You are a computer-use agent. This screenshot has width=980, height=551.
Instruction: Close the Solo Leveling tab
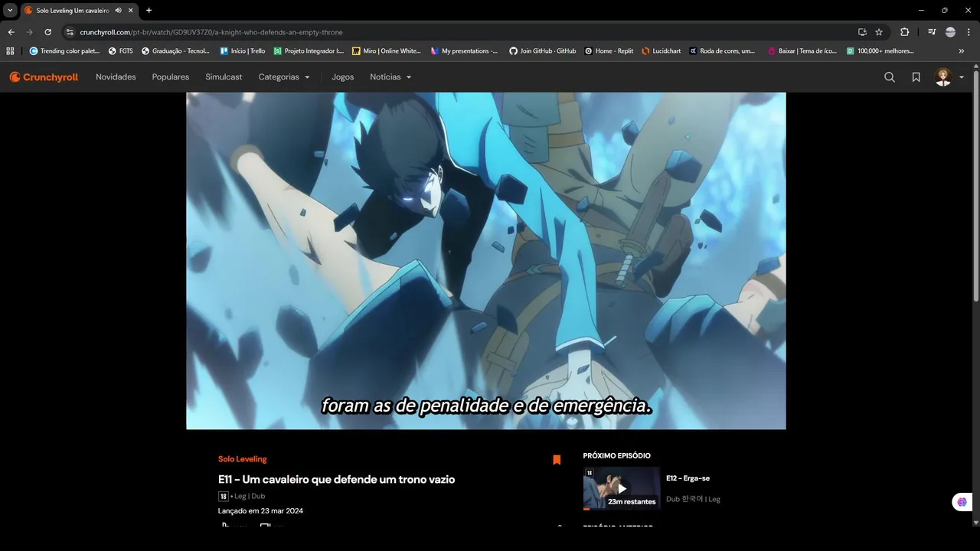point(131,11)
